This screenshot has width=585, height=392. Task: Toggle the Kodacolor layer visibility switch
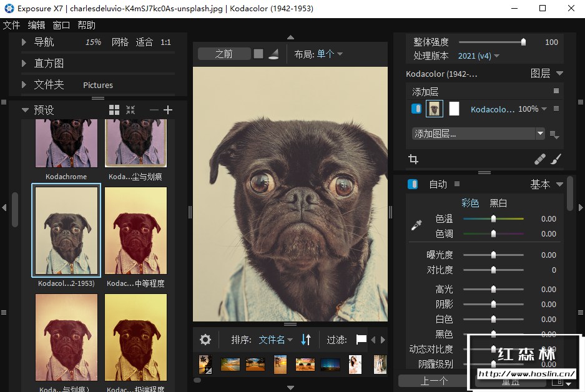pos(416,109)
